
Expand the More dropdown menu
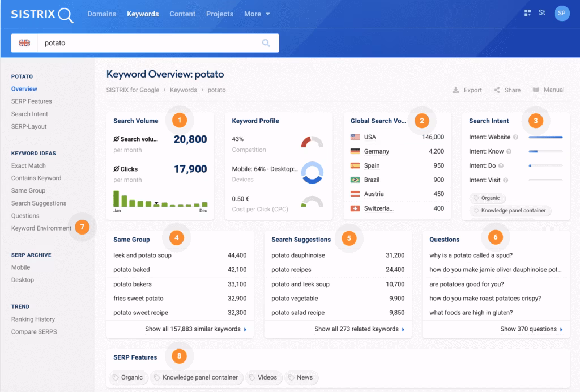(x=257, y=14)
